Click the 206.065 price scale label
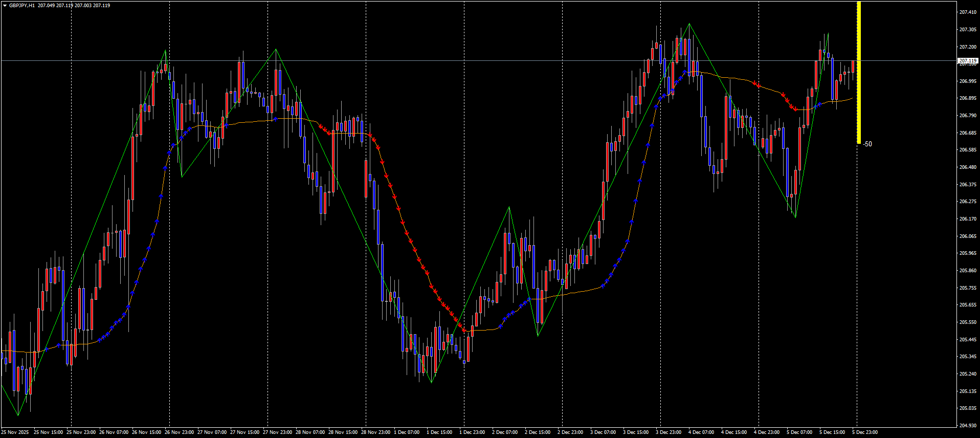Image resolution: width=980 pixels, height=438 pixels. (x=968, y=236)
